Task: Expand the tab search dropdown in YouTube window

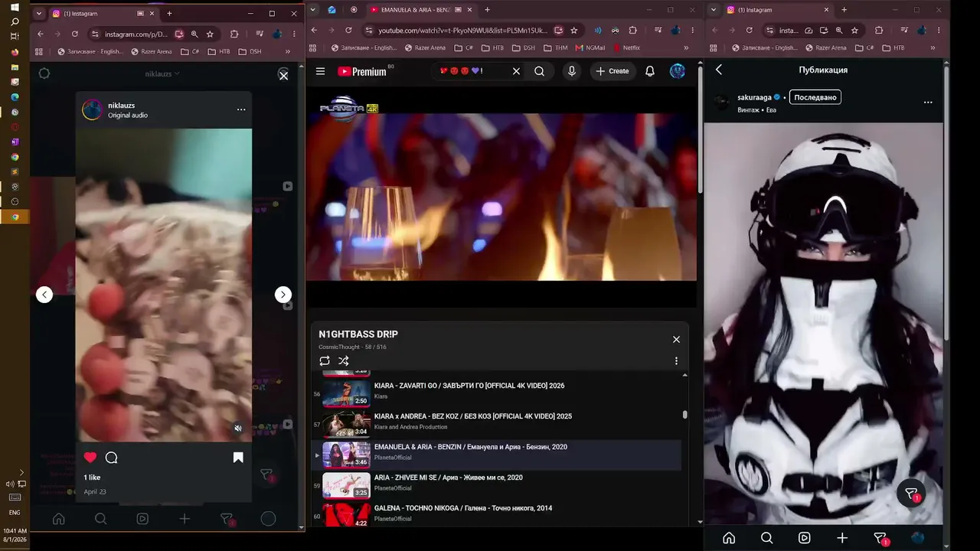Action: tap(312, 10)
